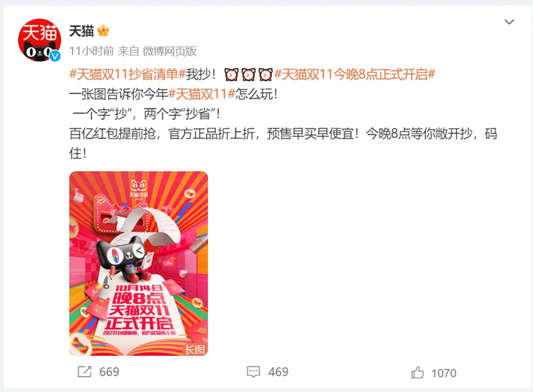Click the last alarm clock emoji
Screen dimensions: 533x392
coord(265,74)
